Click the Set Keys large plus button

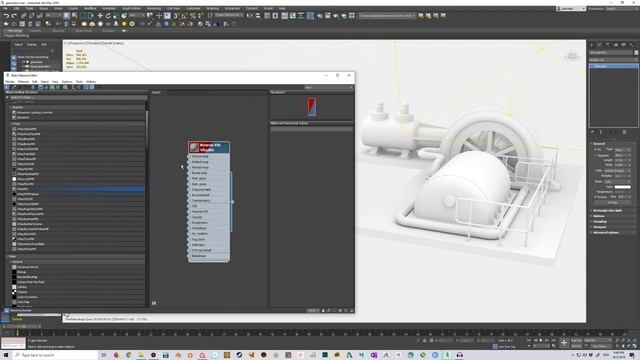(x=564, y=343)
